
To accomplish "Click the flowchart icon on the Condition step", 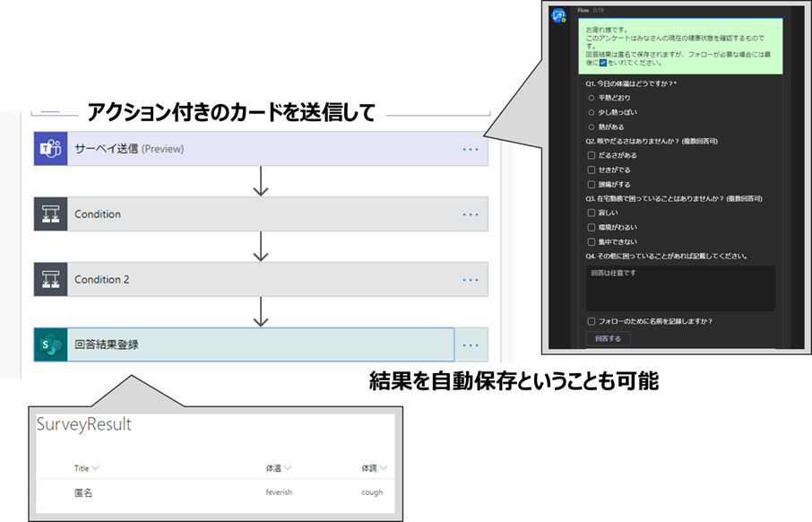I will pos(50,214).
